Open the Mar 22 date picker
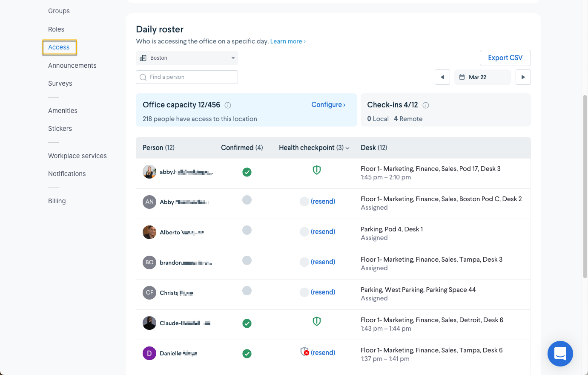This screenshot has width=588, height=375. (483, 77)
